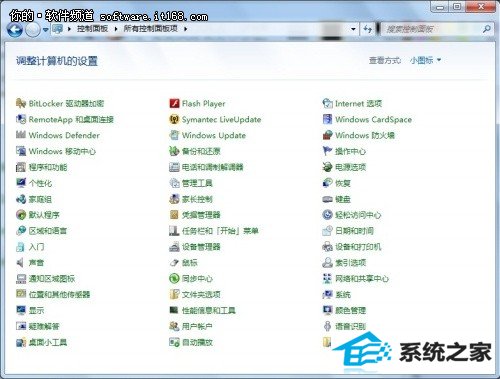500x379 pixels.
Task: Open the Symantec LiveUpdate icon
Action: tap(174, 119)
